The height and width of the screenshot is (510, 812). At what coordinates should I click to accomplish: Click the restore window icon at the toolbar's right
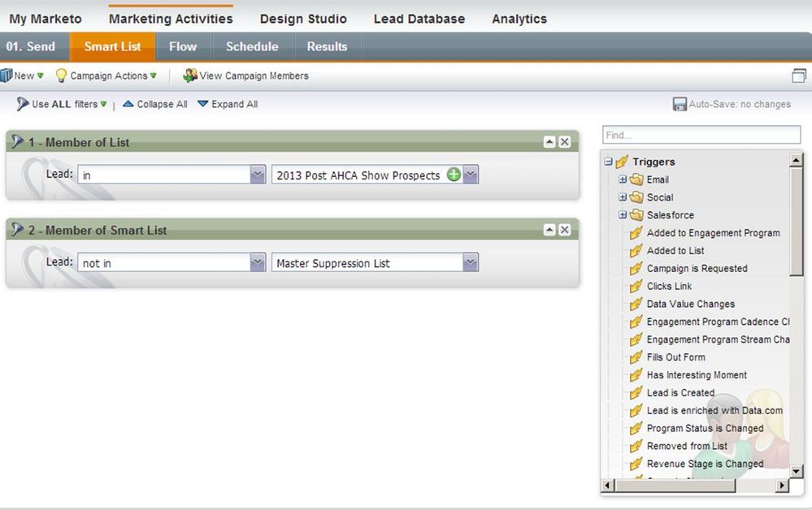tap(798, 76)
